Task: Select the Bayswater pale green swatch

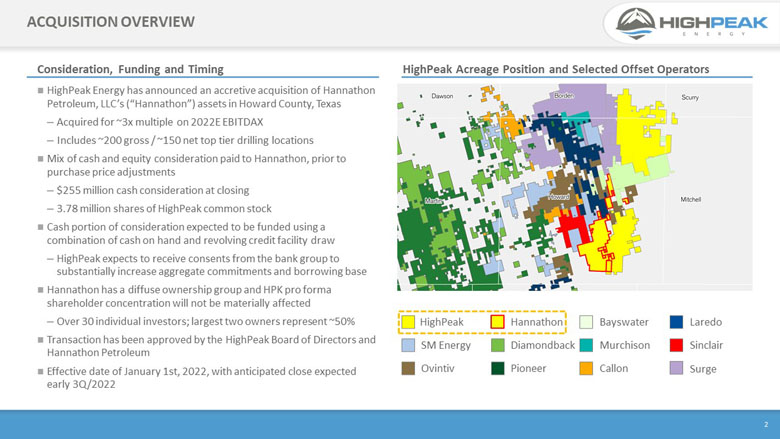Action: click(x=586, y=322)
